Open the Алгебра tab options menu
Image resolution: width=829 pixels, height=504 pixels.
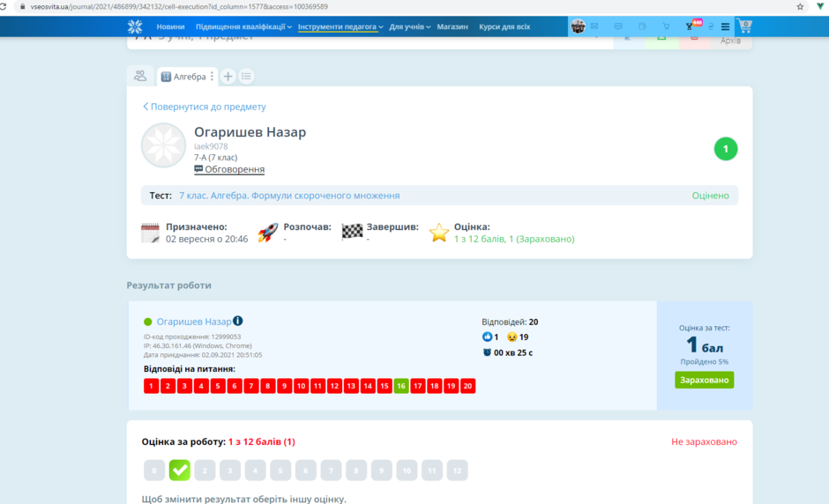click(212, 76)
